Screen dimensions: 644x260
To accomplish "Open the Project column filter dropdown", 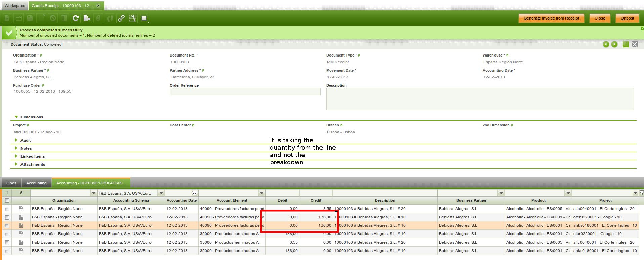I will [x=635, y=193].
